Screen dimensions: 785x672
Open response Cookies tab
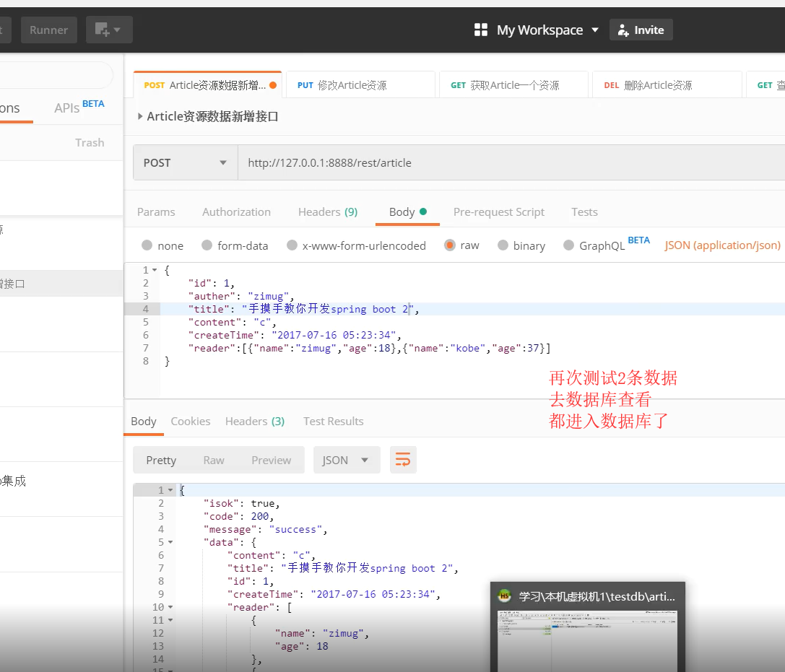pyautogui.click(x=190, y=422)
